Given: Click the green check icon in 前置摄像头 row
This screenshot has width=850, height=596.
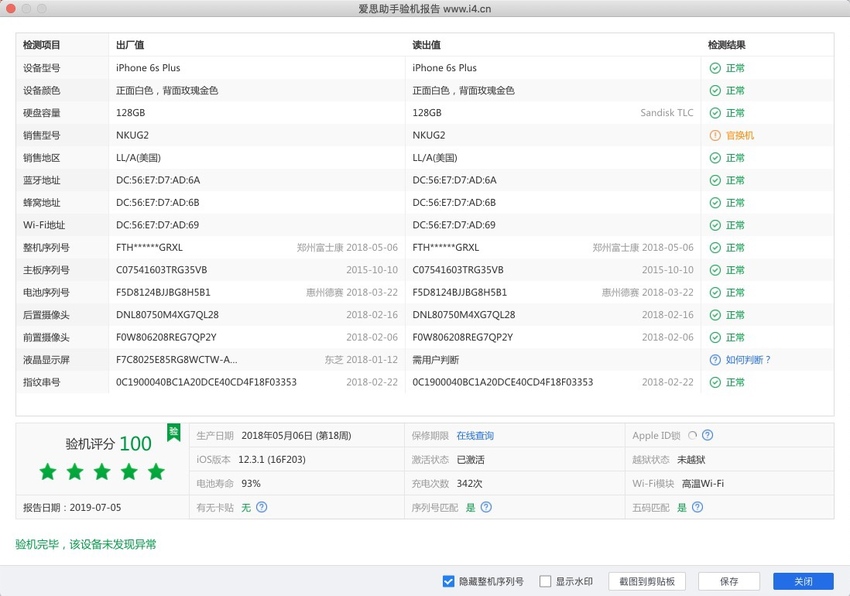Looking at the screenshot, I should point(715,337).
